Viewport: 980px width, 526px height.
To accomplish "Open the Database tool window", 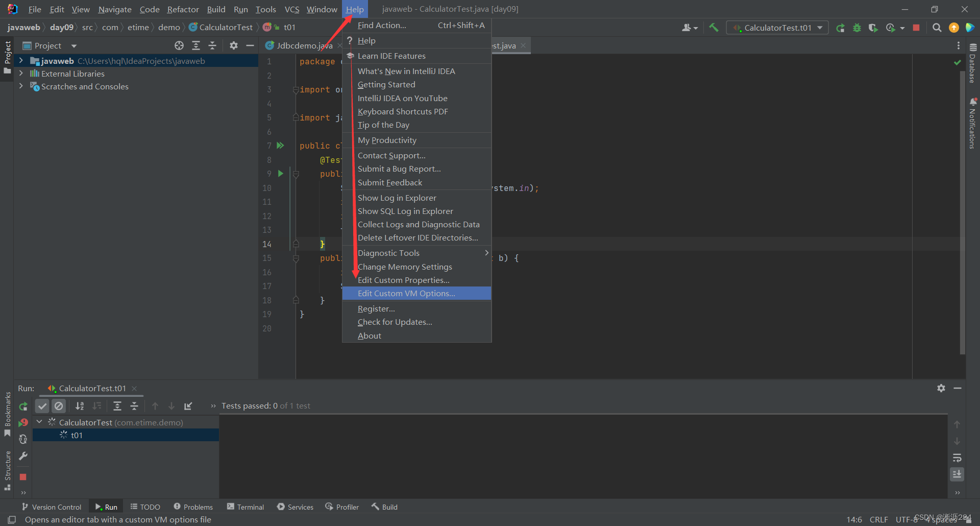I will [x=973, y=63].
